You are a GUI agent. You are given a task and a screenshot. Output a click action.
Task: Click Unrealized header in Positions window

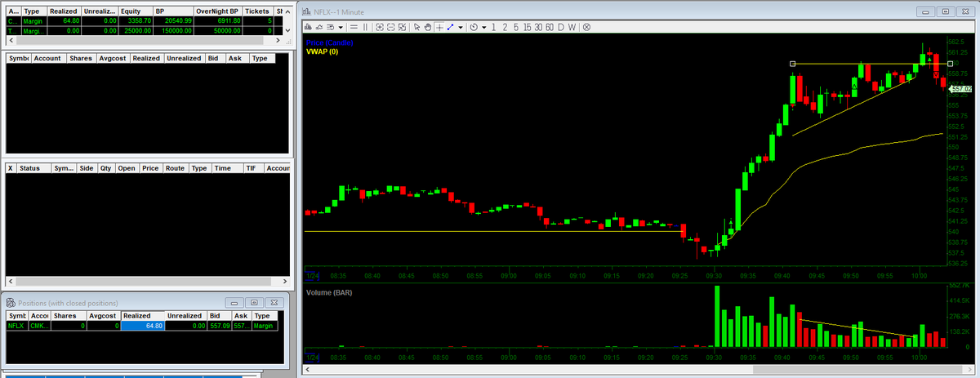(x=185, y=315)
